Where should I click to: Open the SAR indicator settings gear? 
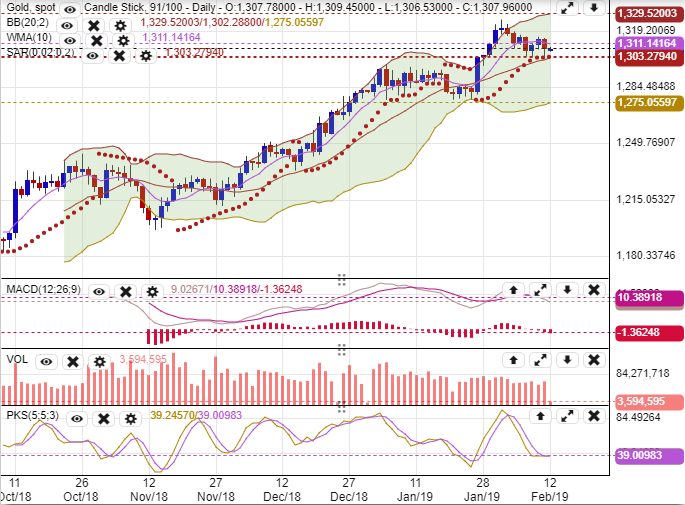point(146,55)
